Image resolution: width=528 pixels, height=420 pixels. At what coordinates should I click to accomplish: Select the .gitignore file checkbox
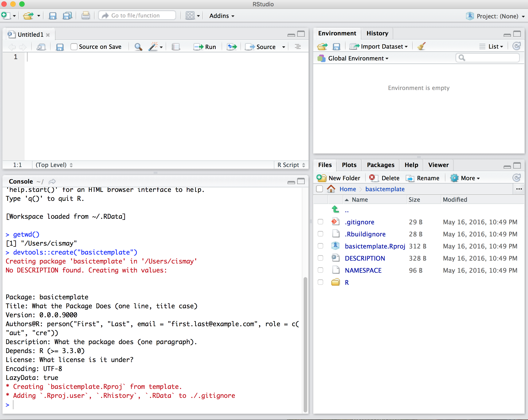point(320,222)
